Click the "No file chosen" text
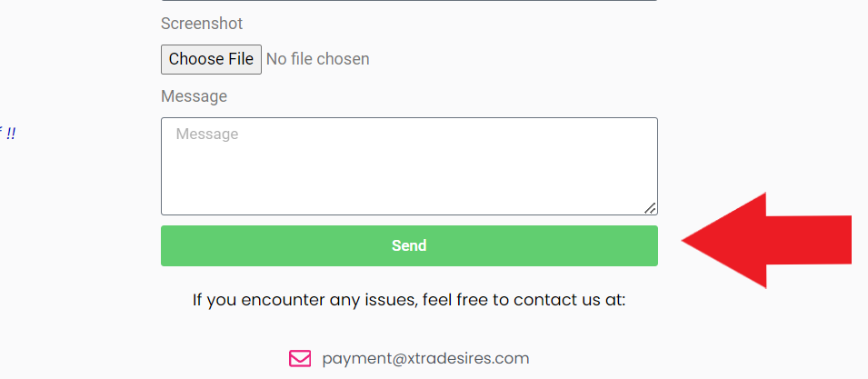The width and height of the screenshot is (868, 379). point(318,59)
